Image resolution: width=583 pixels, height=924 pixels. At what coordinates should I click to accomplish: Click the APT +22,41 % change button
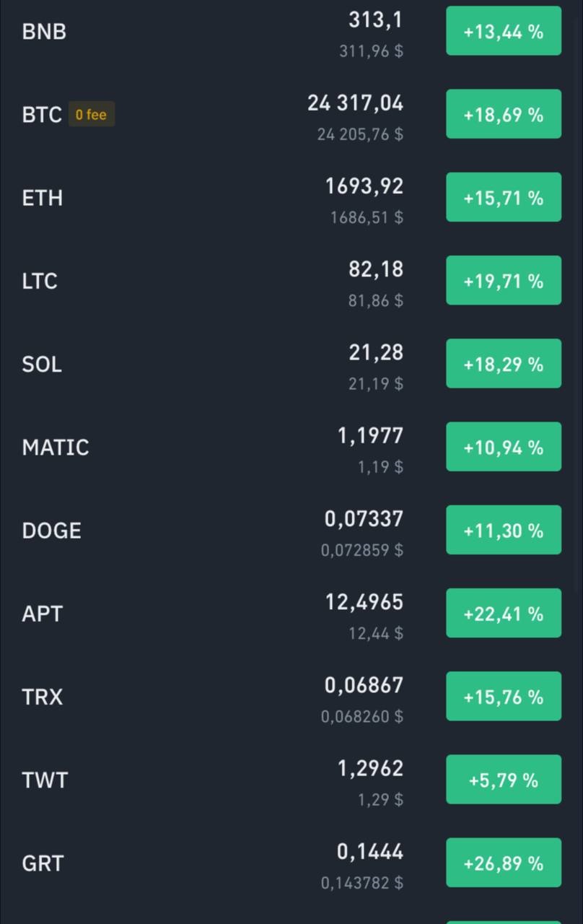(x=504, y=614)
